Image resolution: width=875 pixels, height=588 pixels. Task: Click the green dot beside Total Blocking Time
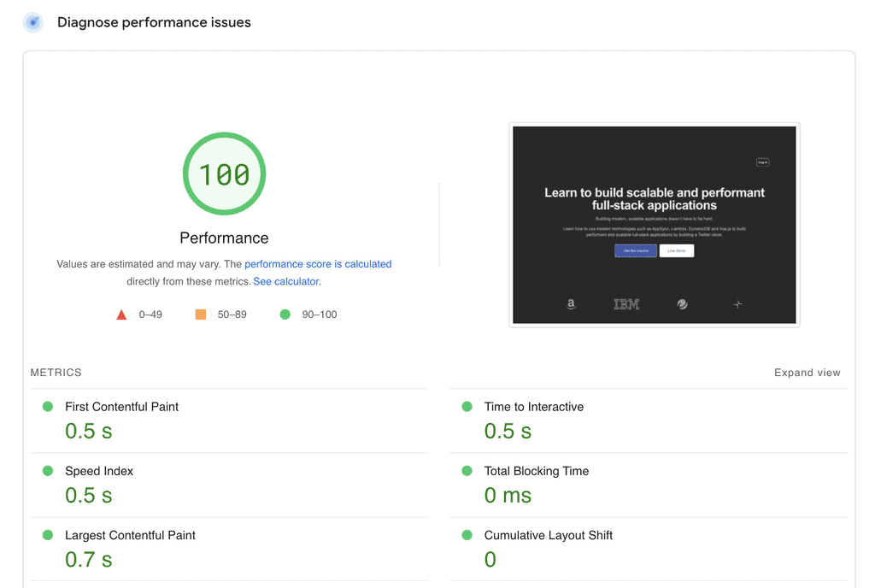467,471
